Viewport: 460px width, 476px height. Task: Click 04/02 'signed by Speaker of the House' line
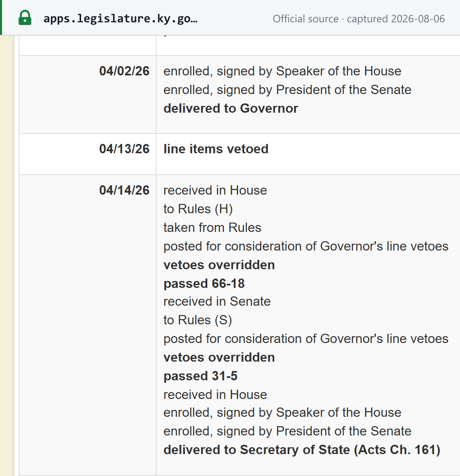click(x=282, y=71)
